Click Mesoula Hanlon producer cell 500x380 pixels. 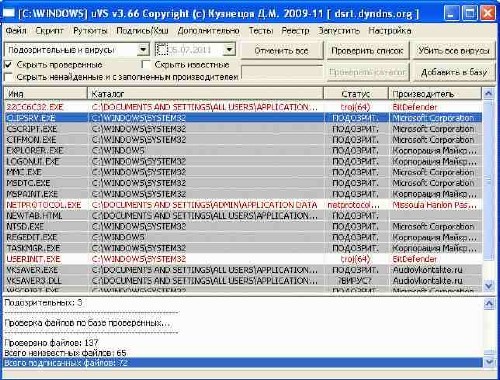[434, 205]
